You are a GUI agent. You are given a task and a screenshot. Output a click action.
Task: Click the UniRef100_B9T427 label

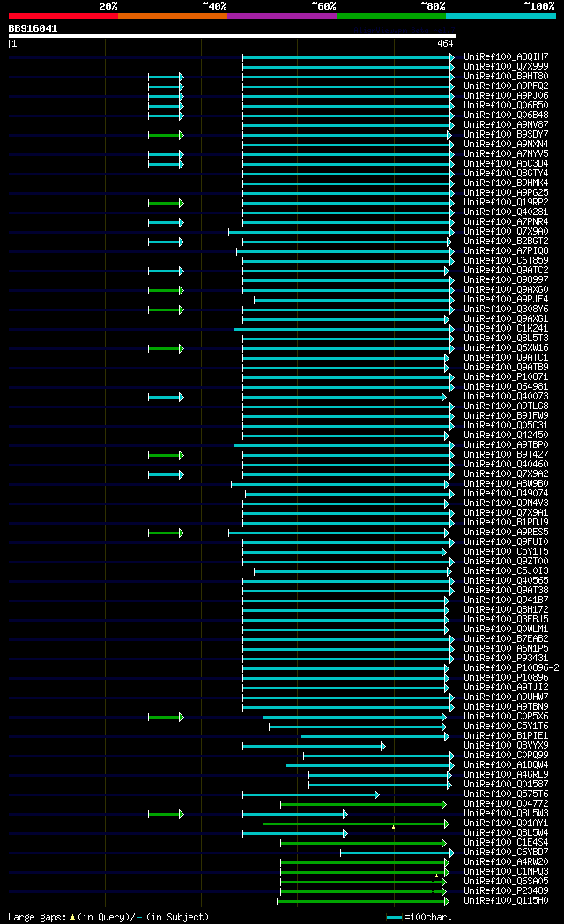pos(506,454)
